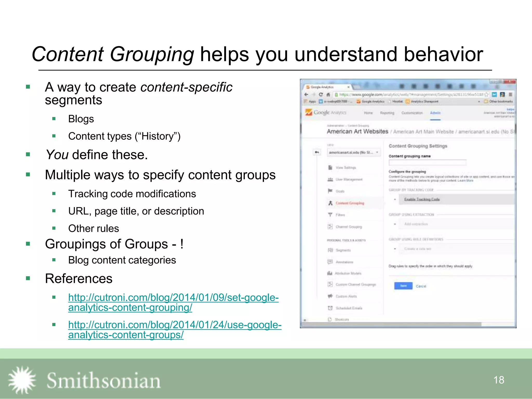Viewport: 532px width, 399px height.
Task: Click the Scheduled Emails clock icon
Action: [330, 308]
